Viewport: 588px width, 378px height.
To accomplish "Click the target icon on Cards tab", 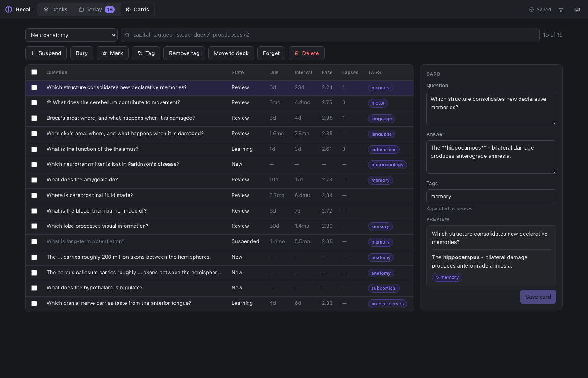I will tap(129, 9).
